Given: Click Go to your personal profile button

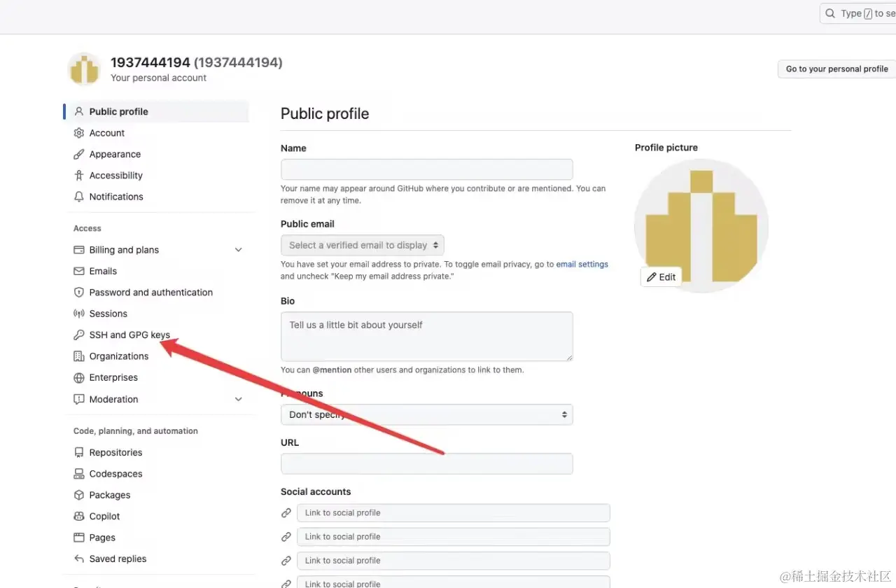Looking at the screenshot, I should point(836,69).
